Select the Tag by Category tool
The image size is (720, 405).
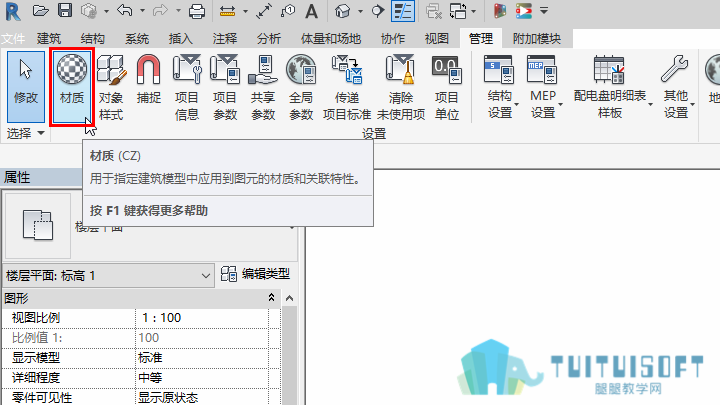288,11
